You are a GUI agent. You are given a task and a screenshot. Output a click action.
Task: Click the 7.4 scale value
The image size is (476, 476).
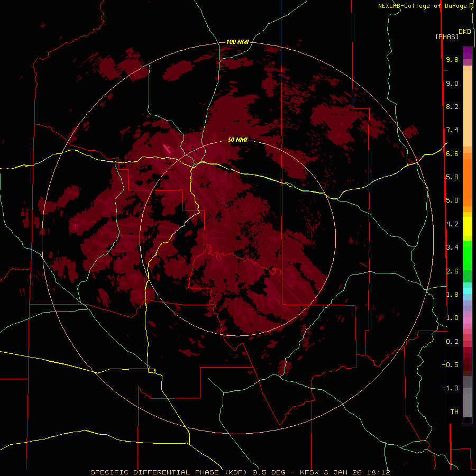(452, 130)
